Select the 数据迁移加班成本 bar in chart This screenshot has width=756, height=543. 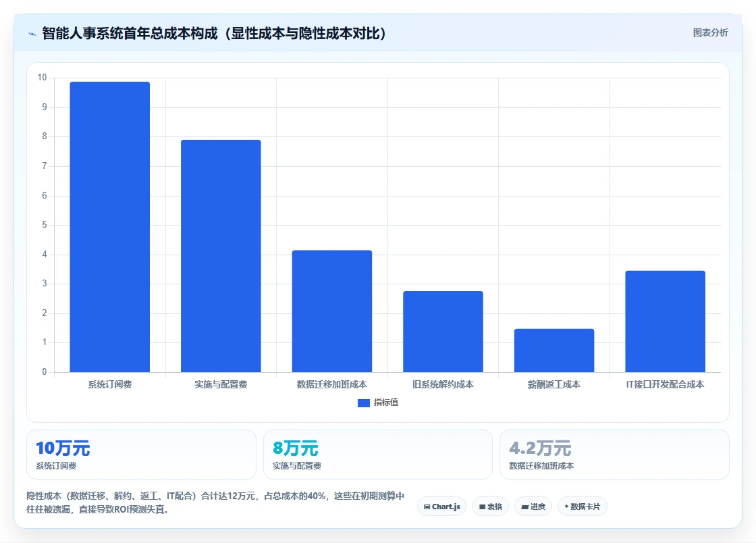pyautogui.click(x=332, y=311)
